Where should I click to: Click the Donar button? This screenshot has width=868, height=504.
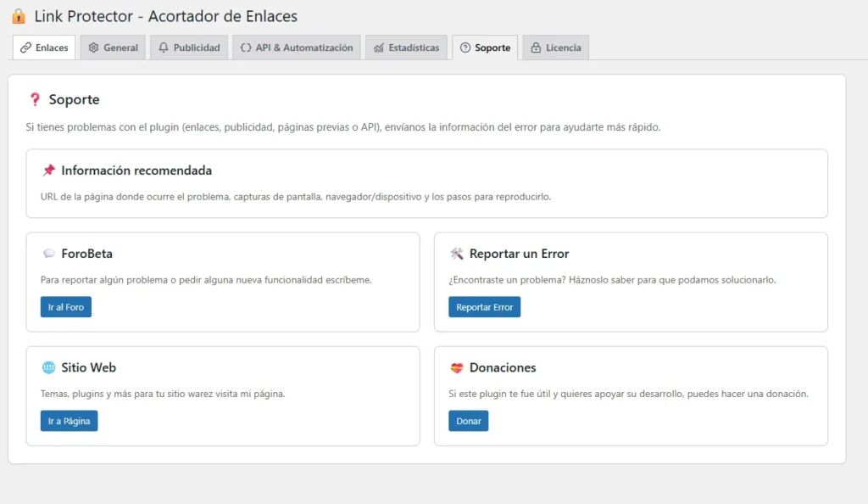tap(468, 421)
